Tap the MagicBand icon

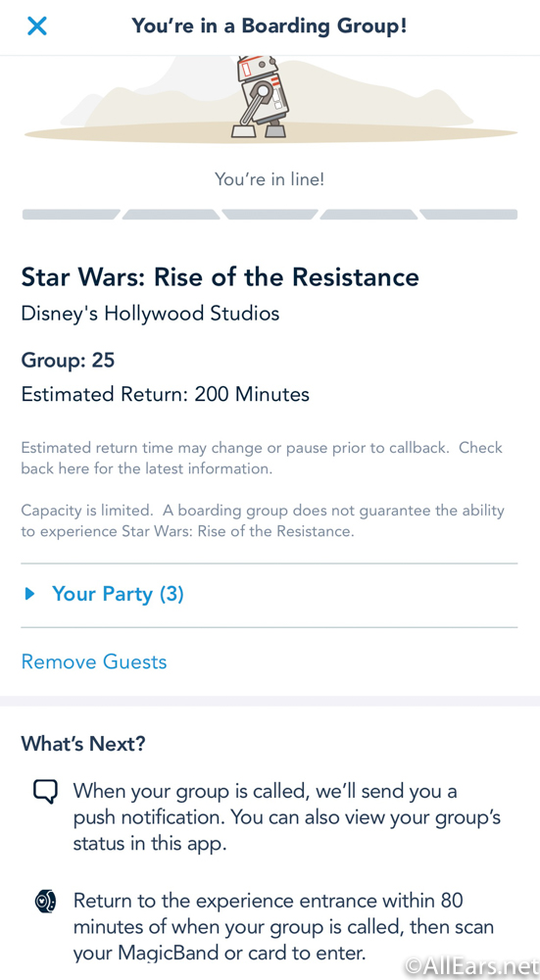(x=45, y=902)
